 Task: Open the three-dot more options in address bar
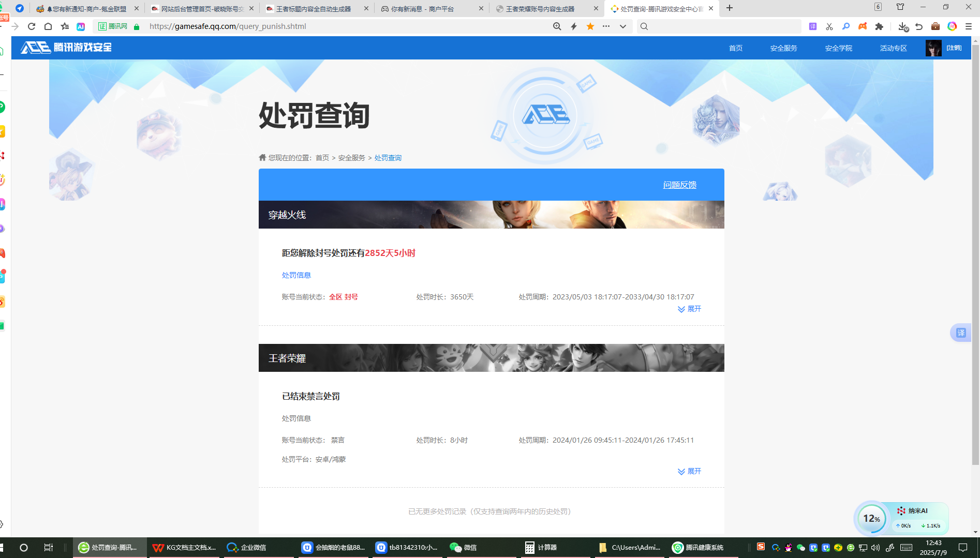[x=606, y=26]
